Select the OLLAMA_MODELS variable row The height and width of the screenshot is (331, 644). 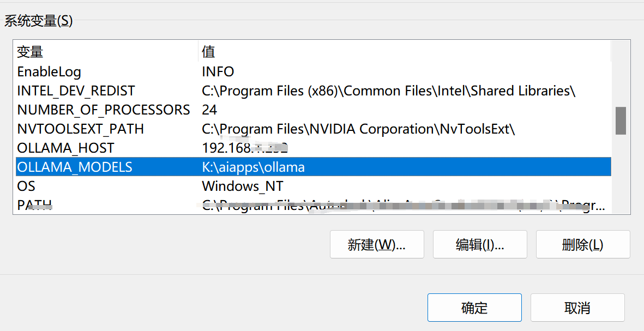point(314,167)
